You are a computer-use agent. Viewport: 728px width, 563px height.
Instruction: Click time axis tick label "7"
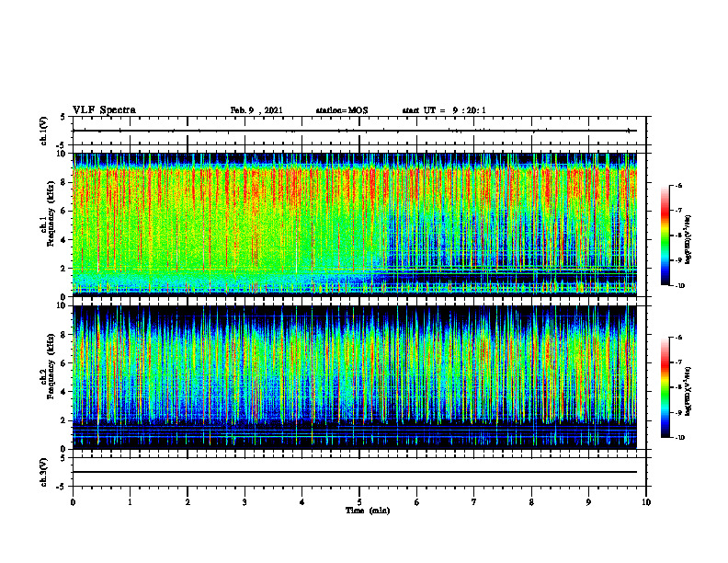click(474, 502)
